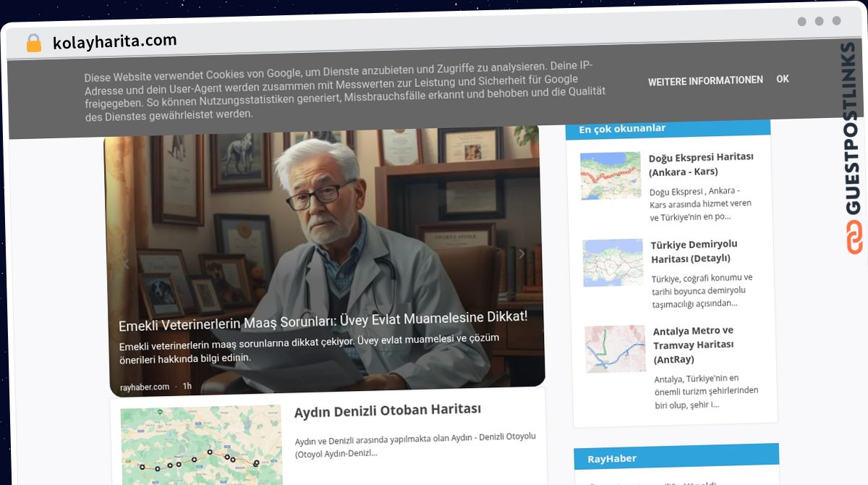Click the "Diese Website verwendet Cookies" notice text
This screenshot has height=485, width=868.
tap(345, 90)
